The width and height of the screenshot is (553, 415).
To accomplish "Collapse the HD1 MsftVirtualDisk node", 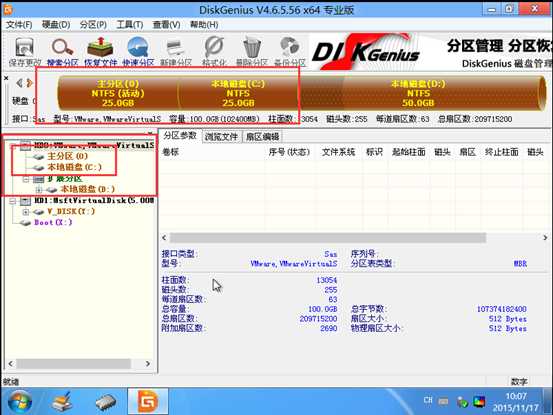I will [13, 201].
